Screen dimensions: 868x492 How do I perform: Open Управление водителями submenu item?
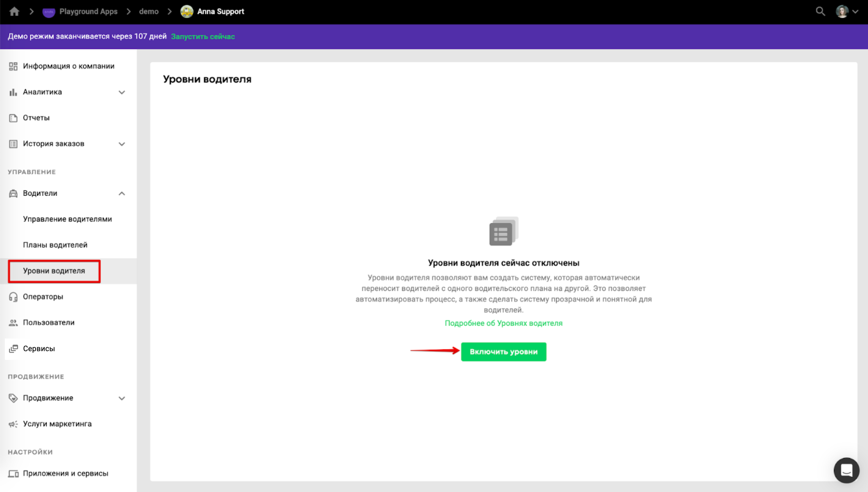point(67,219)
